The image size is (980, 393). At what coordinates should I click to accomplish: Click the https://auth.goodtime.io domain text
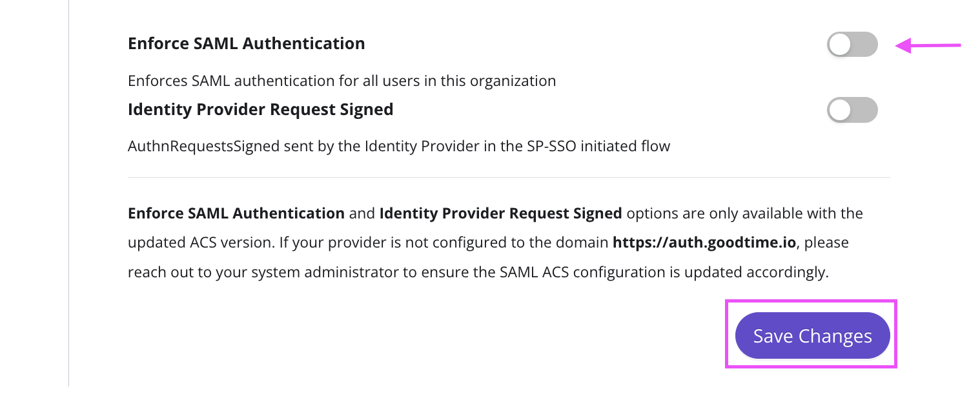click(x=706, y=243)
